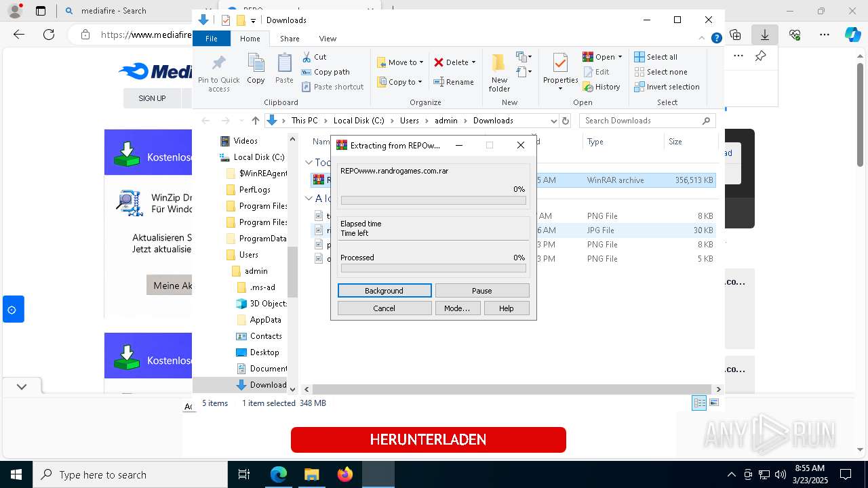
Task: Click the Type column header
Action: coord(623,142)
